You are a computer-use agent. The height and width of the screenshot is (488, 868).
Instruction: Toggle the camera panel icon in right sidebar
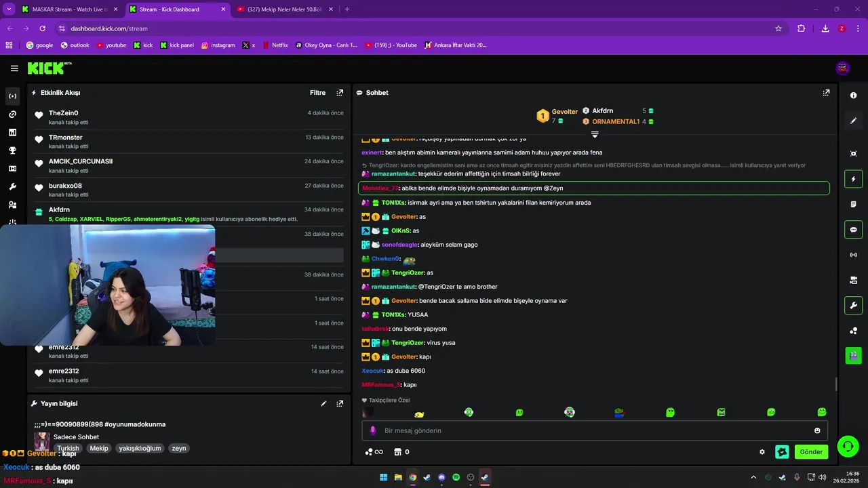853,280
